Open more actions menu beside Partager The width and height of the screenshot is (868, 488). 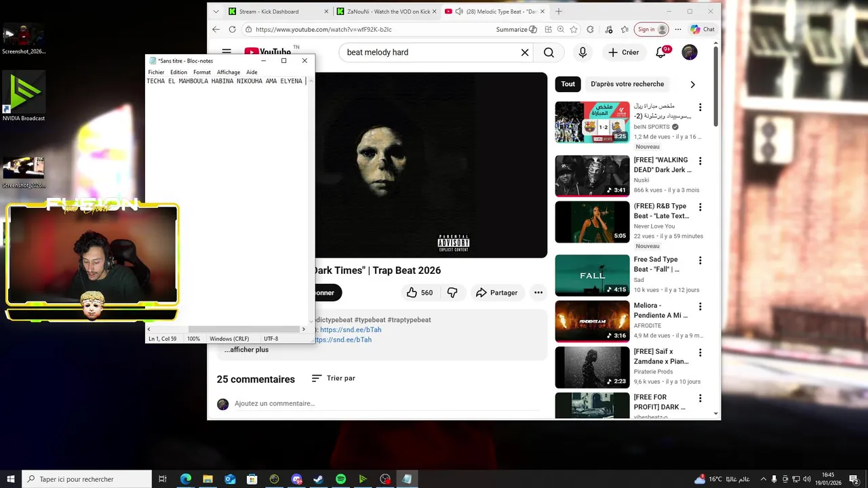[538, 293]
